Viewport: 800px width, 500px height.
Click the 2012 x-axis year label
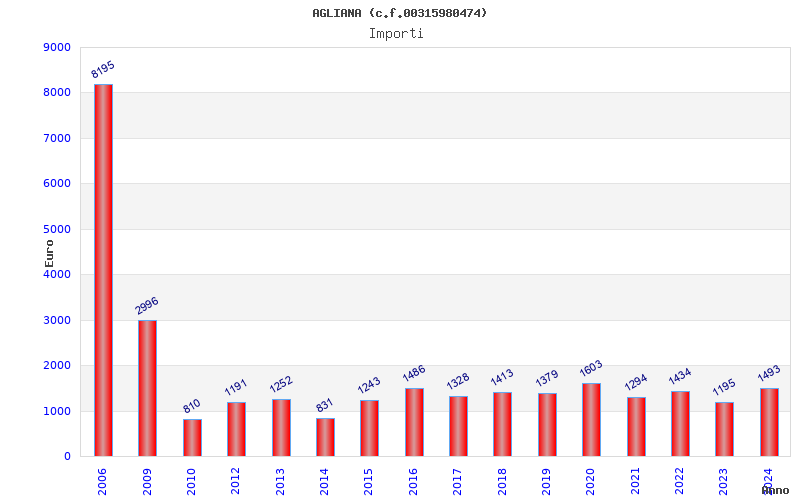click(236, 481)
